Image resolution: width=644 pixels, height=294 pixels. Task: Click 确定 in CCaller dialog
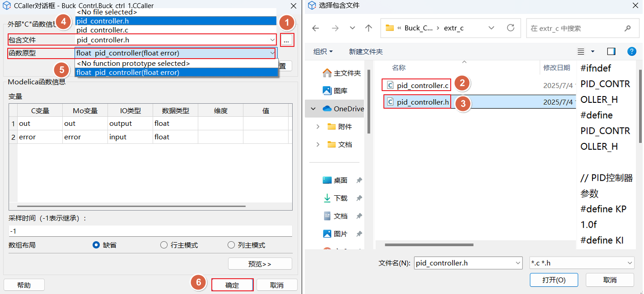[232, 285]
